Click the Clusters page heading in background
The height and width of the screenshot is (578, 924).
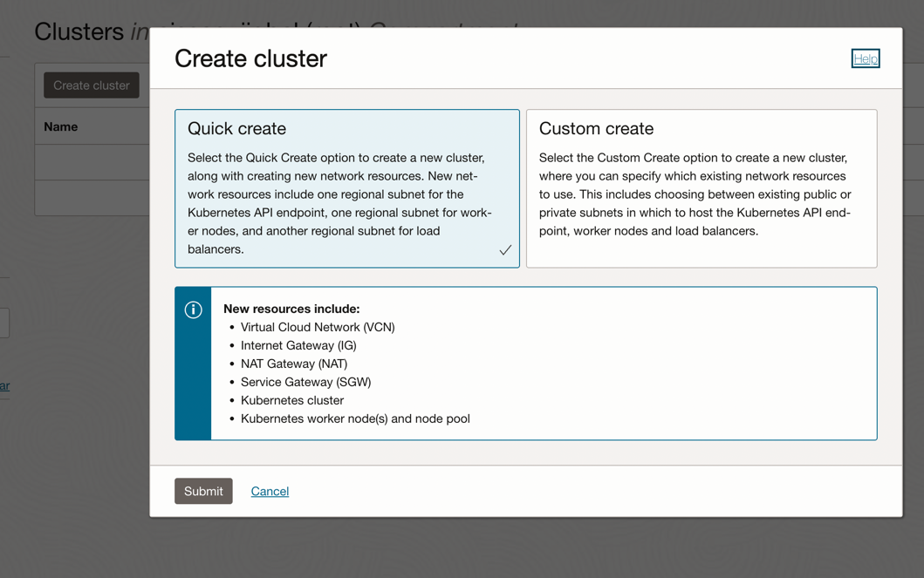tap(79, 31)
